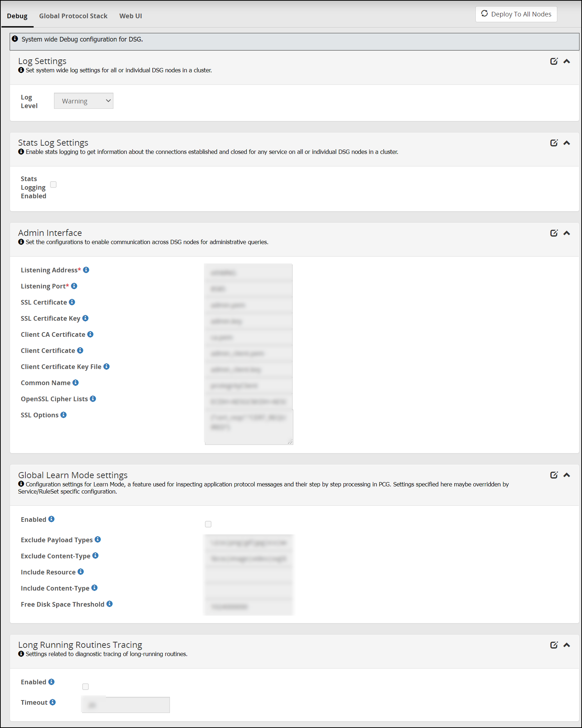582x728 pixels.
Task: Collapse the Admin Interface section
Action: (x=567, y=233)
